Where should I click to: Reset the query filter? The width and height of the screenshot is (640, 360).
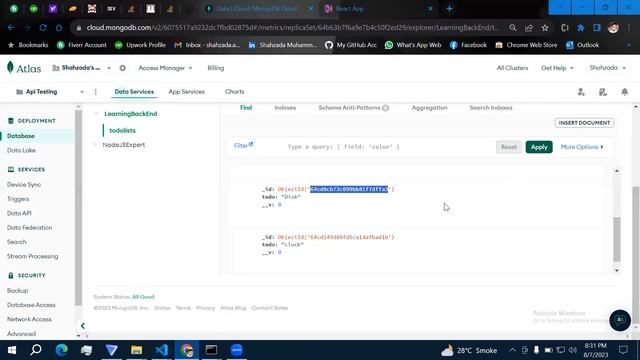click(x=509, y=147)
